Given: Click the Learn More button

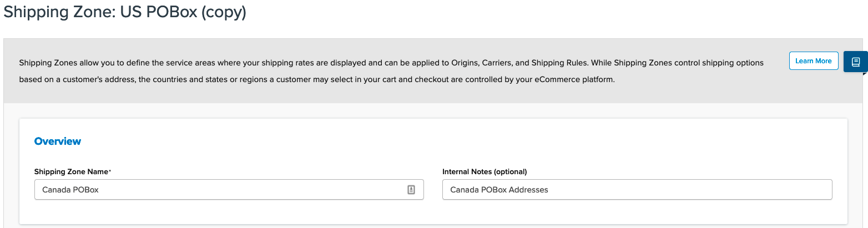Looking at the screenshot, I should coord(813,61).
